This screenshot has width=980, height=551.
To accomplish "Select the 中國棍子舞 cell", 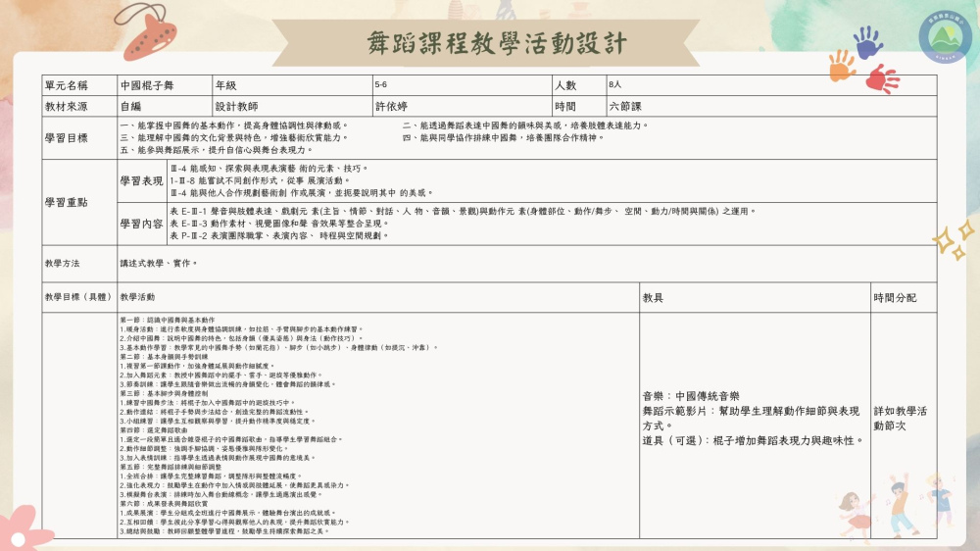I will [165, 85].
